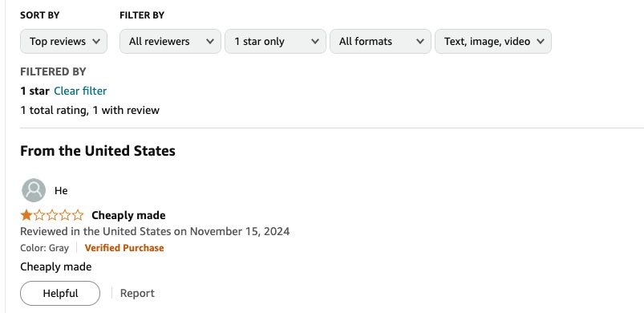The image size is (644, 313).
Task: Click the chevron arrow beside All reviewers
Action: tap(210, 41)
